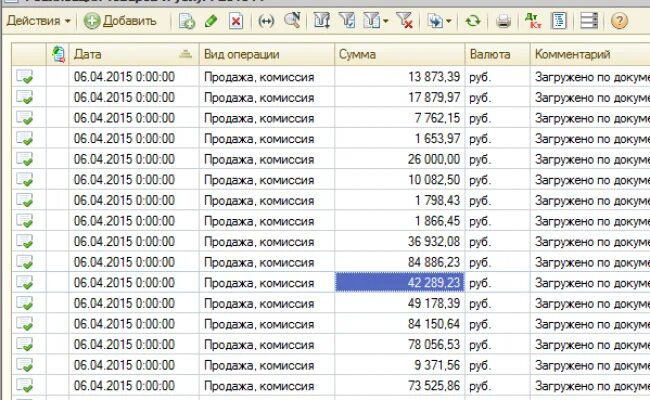Select the sum cell 1 653,97

400,138
